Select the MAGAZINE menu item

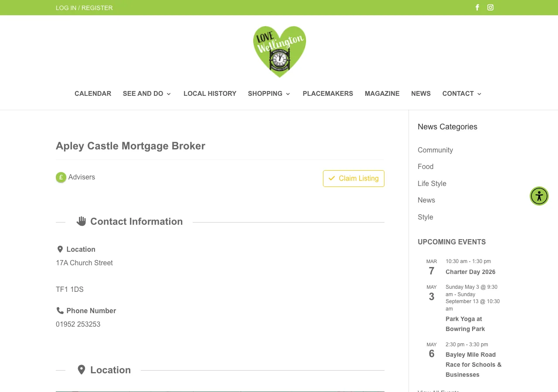tap(382, 94)
